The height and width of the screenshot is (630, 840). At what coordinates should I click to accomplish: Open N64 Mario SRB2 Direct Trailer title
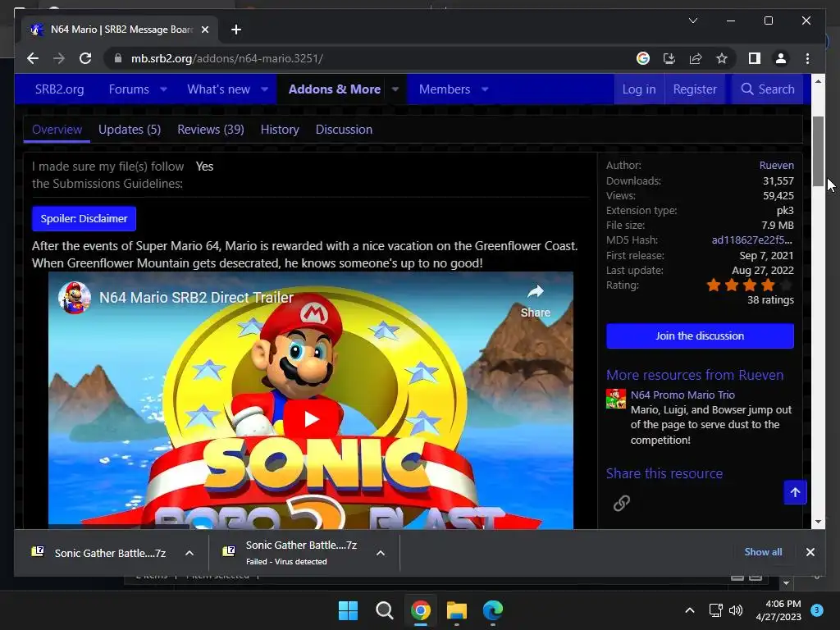coord(196,297)
